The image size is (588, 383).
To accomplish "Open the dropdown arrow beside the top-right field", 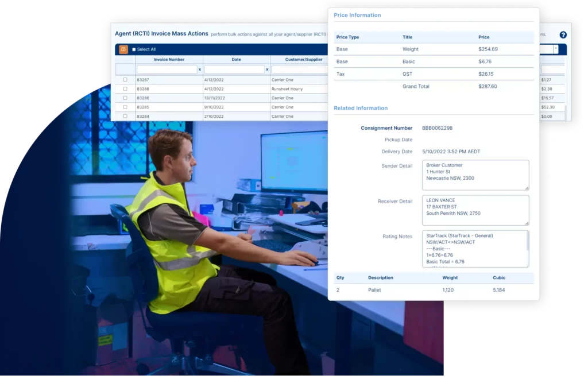I will point(555,49).
